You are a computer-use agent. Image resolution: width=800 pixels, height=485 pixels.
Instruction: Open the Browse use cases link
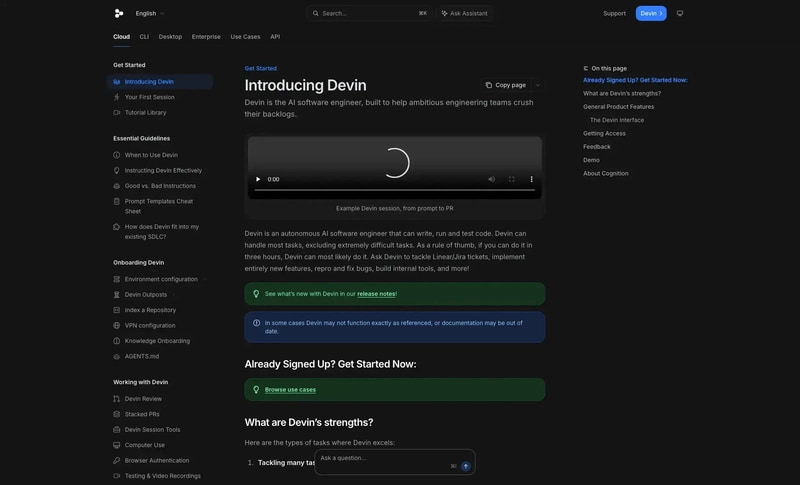(x=290, y=390)
